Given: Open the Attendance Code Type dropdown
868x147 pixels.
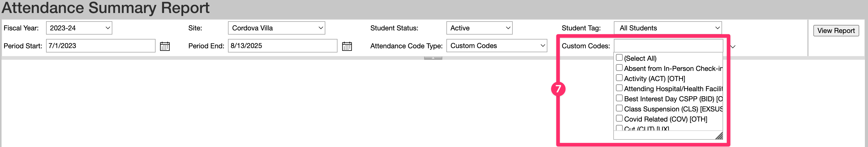Looking at the screenshot, I should coord(496,46).
